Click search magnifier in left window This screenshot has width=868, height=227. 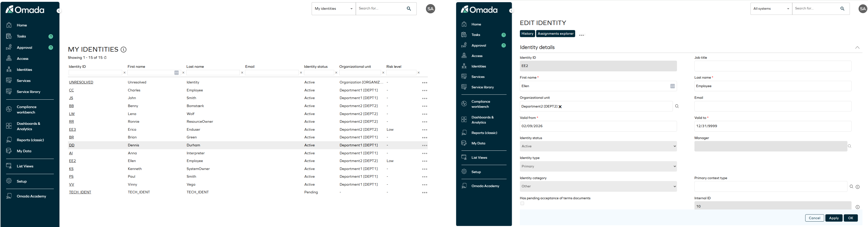pos(409,9)
